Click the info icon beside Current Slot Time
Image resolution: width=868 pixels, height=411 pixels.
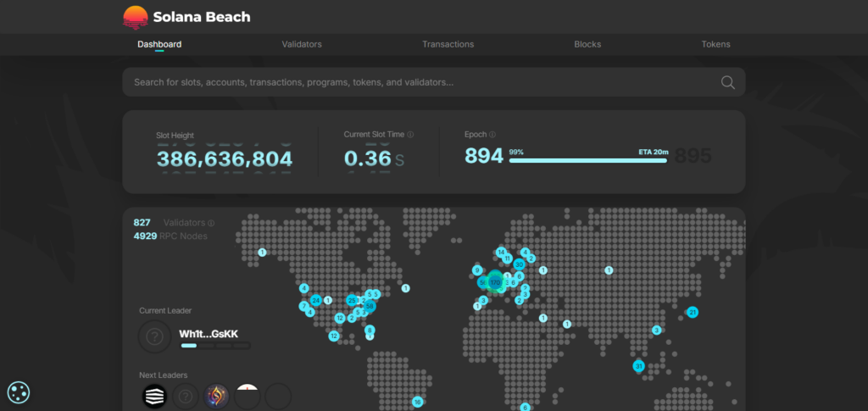click(x=410, y=135)
